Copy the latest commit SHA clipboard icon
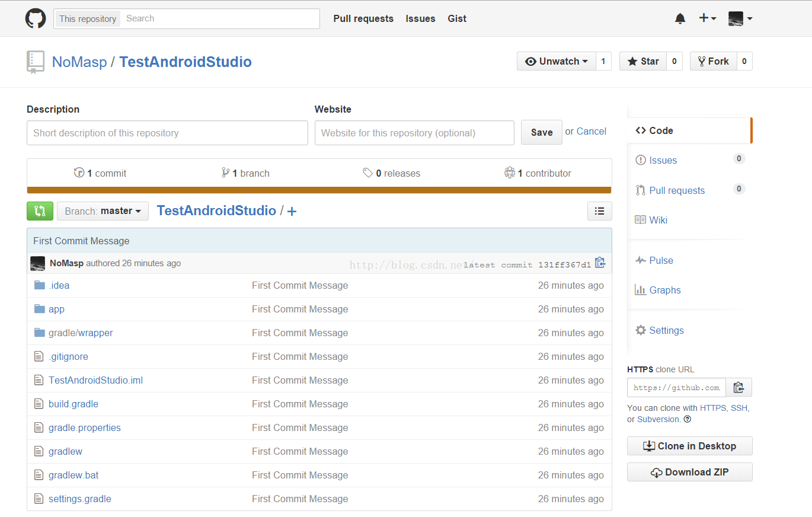 (600, 263)
